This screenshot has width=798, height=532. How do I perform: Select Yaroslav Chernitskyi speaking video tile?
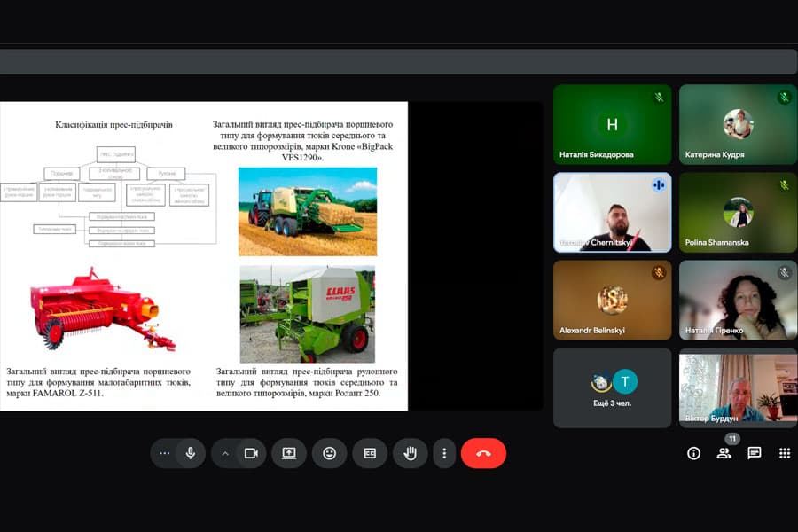click(612, 212)
